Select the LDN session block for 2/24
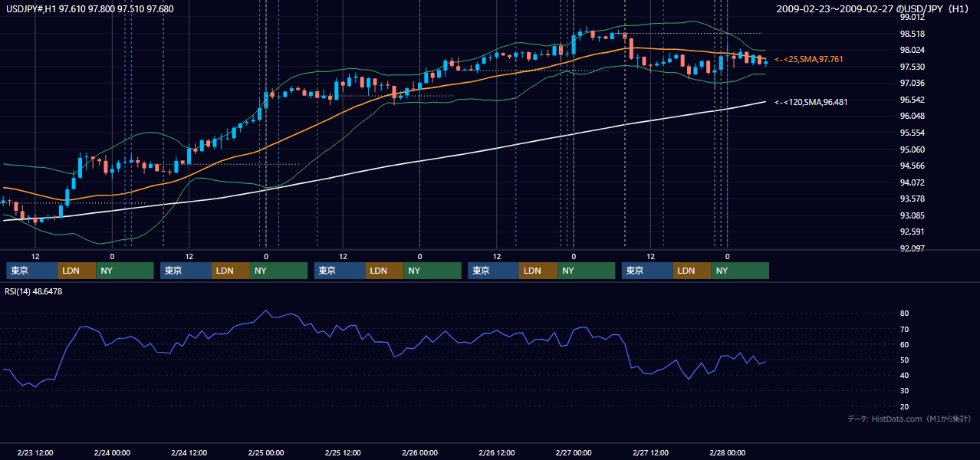 (231, 271)
